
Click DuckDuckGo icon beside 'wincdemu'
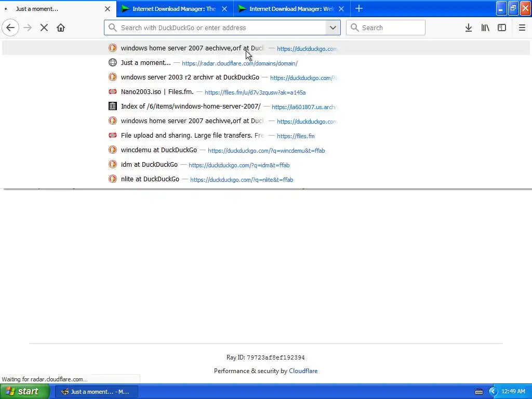113,150
